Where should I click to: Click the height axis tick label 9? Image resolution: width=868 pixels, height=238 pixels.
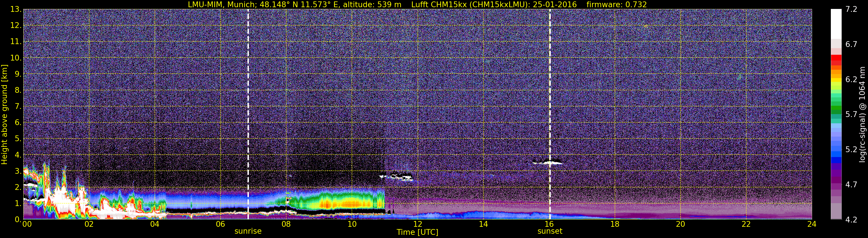click(18, 74)
